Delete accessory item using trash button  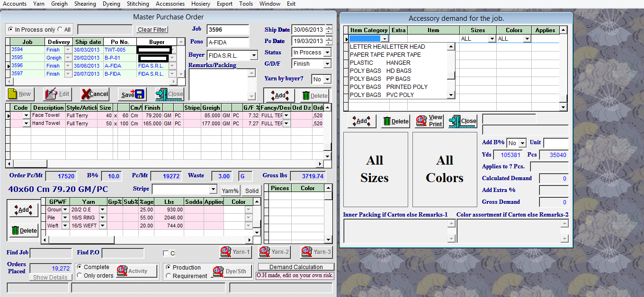[395, 121]
